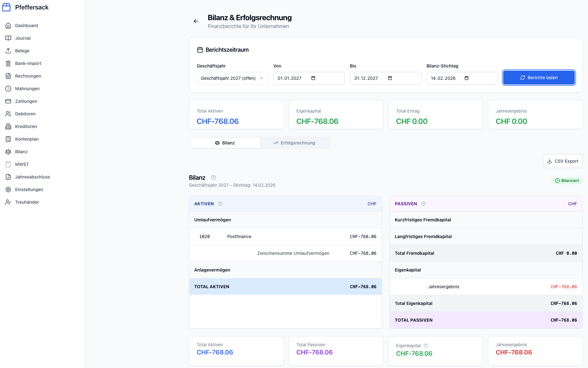Navigate to Treuhänder in sidebar

[27, 202]
